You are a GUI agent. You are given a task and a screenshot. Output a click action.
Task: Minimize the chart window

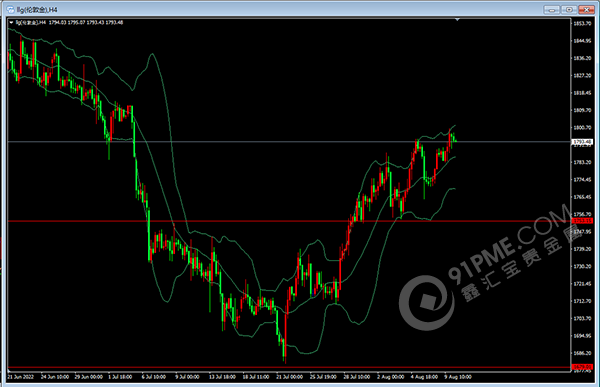tap(551, 10)
